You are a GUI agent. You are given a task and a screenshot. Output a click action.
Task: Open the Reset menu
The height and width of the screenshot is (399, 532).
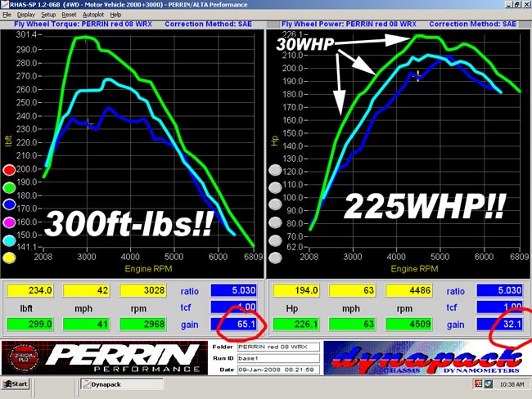tap(69, 15)
